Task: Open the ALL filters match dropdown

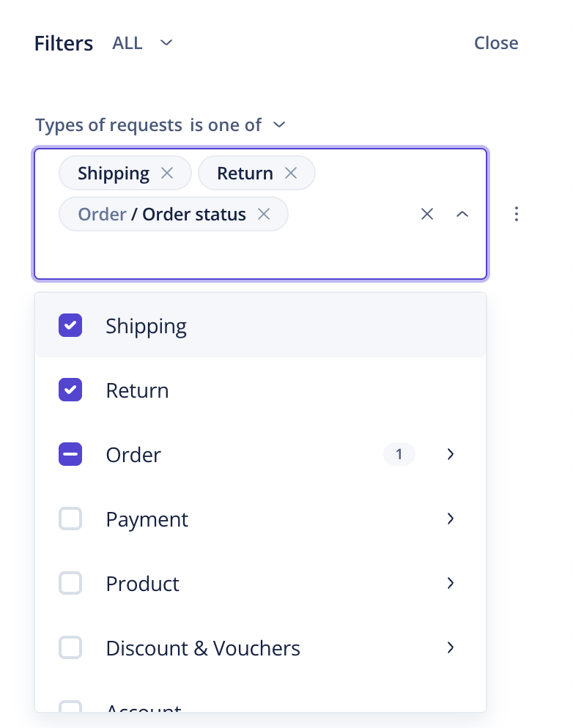Action: click(x=143, y=43)
